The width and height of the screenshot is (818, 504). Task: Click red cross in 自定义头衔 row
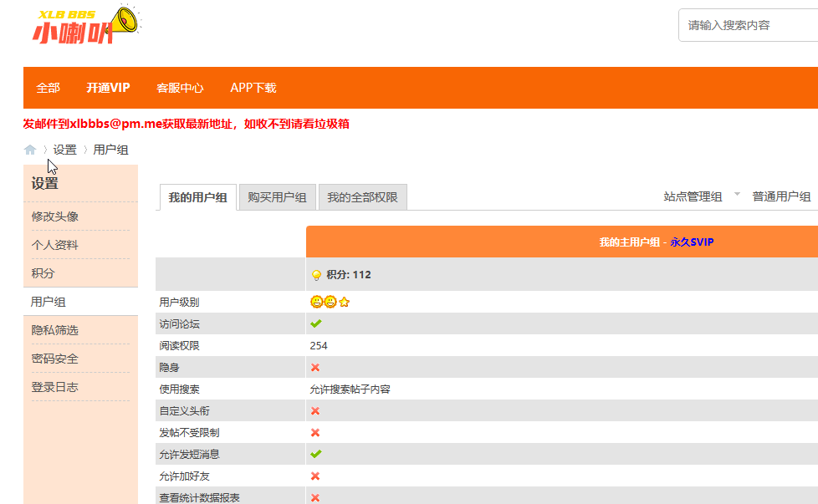315,411
